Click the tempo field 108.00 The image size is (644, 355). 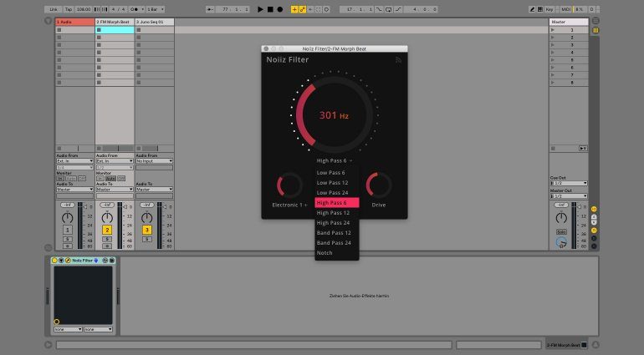point(84,9)
